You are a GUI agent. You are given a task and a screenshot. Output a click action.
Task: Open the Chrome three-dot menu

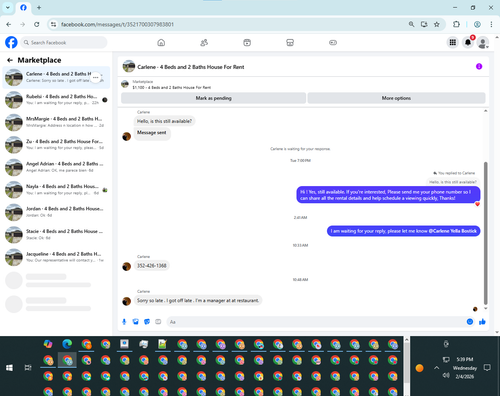491,24
